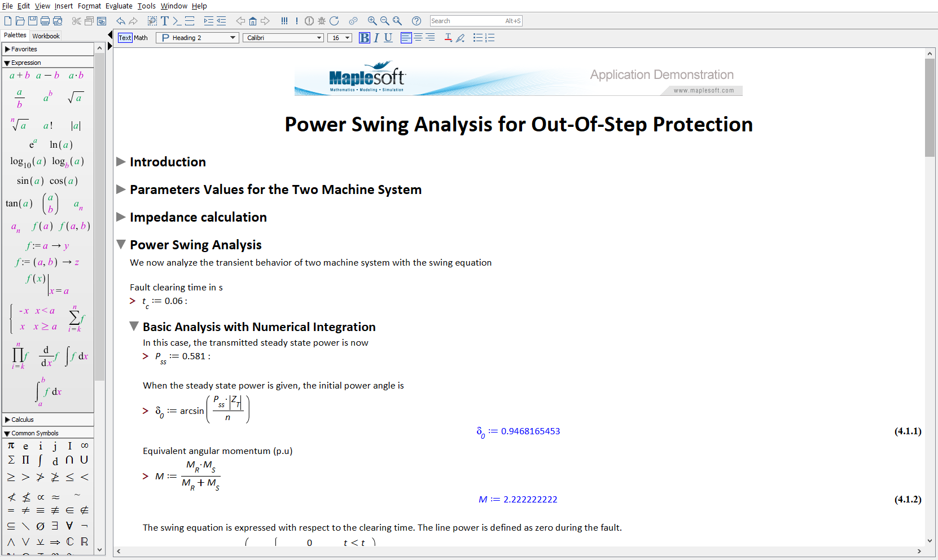Viewport: 938px width, 560px height.
Task: Click the Print icon in toolbar
Action: click(x=45, y=21)
